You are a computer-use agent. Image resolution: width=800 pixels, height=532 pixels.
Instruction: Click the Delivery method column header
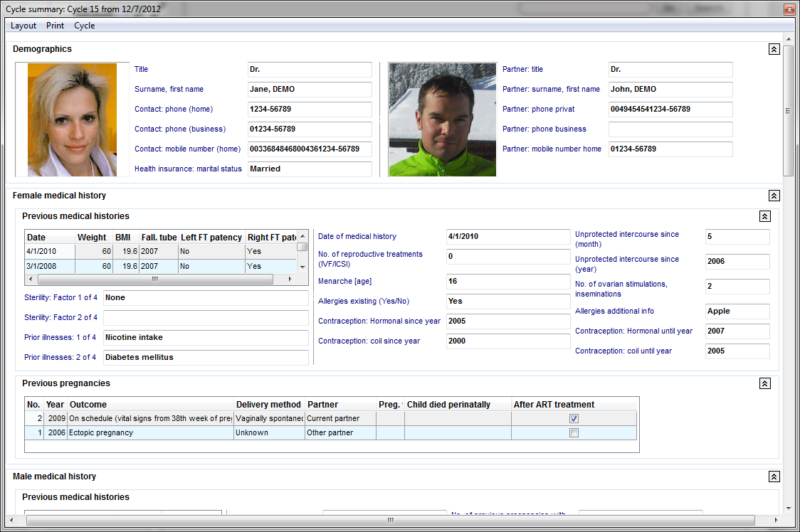pos(268,405)
